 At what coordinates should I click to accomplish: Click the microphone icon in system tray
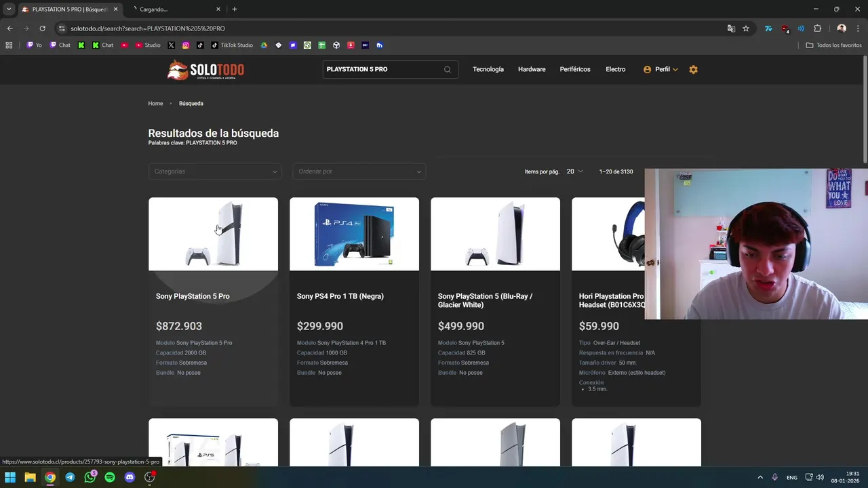tap(774, 477)
